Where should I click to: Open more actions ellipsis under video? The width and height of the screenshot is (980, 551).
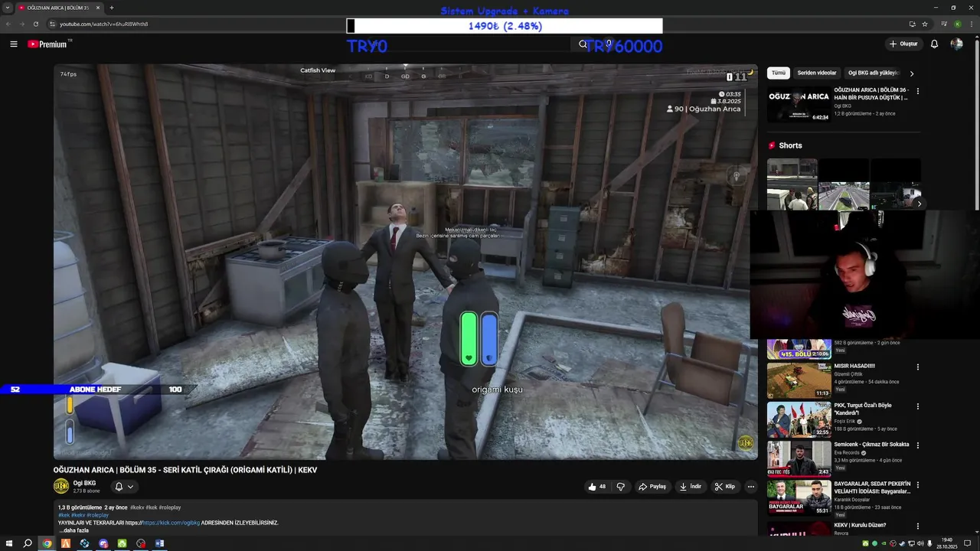(x=750, y=487)
